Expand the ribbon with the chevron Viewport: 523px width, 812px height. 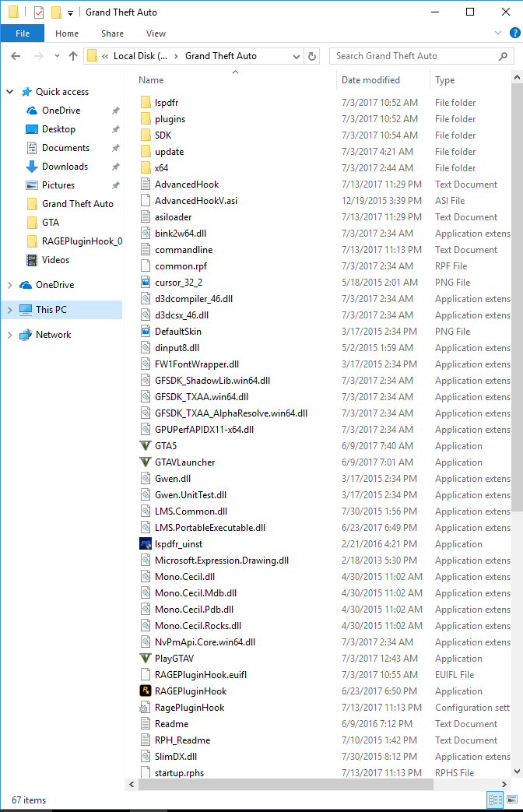pyautogui.click(x=498, y=33)
